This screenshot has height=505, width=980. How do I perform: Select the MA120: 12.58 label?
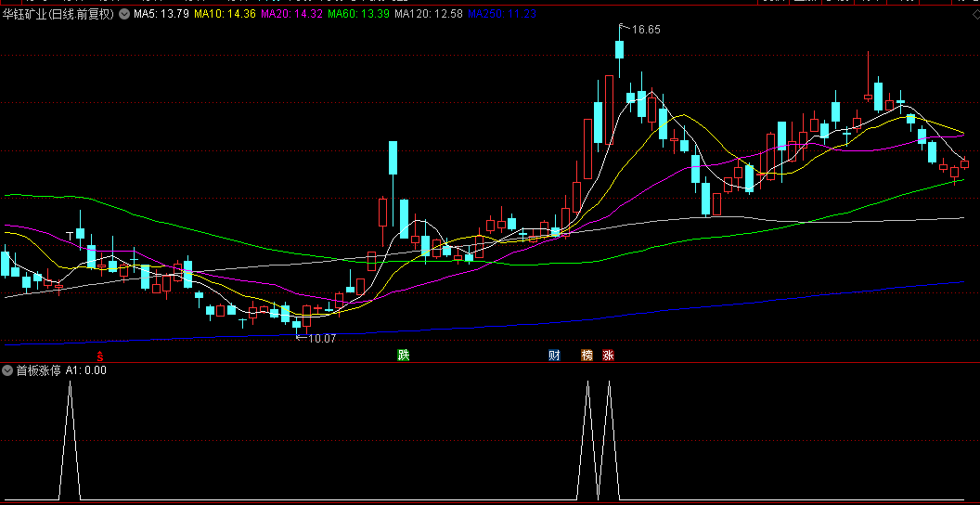tap(429, 14)
